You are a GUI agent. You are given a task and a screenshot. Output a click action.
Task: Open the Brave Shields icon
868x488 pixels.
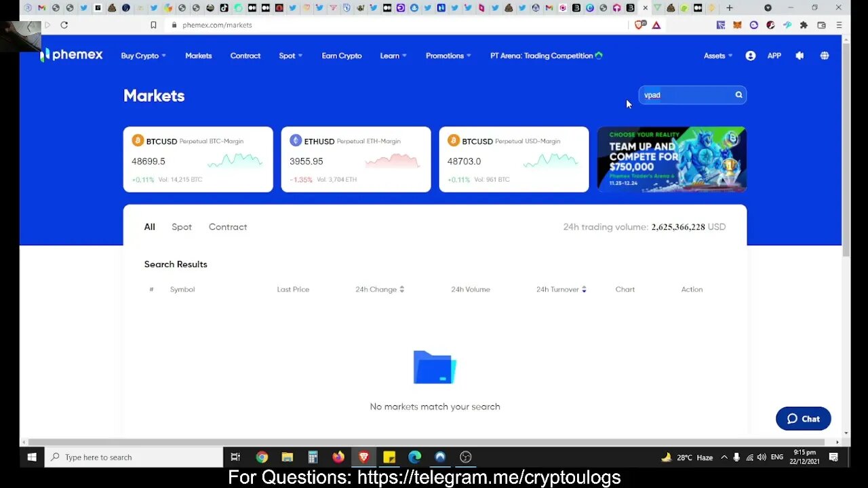pyautogui.click(x=640, y=25)
